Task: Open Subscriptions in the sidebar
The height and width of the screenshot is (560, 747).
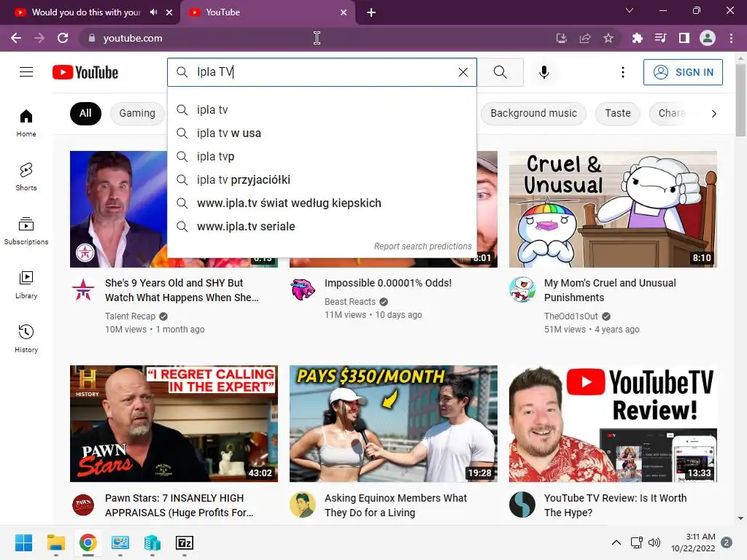Action: pos(26,230)
